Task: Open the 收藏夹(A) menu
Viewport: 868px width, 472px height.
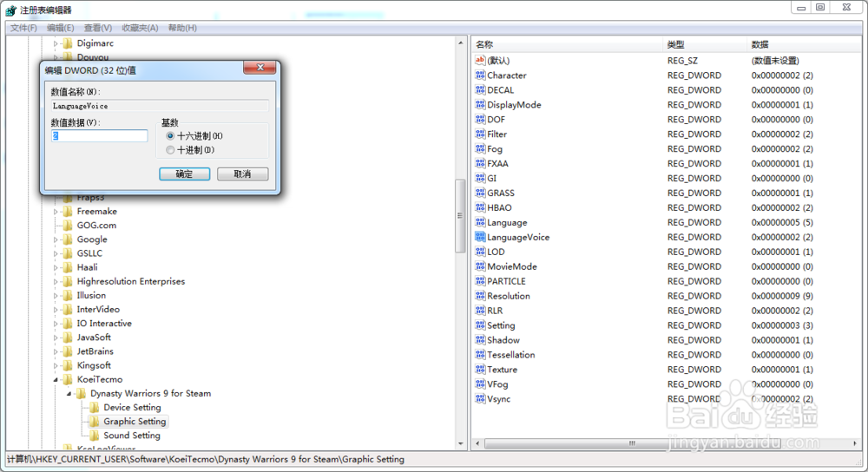Action: [x=140, y=28]
